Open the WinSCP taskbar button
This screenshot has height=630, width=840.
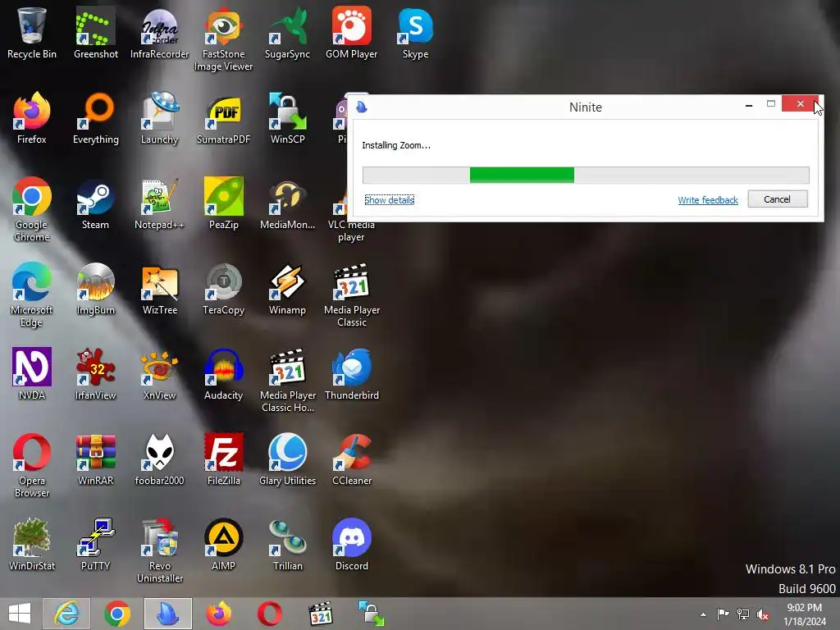pyautogui.click(x=371, y=614)
